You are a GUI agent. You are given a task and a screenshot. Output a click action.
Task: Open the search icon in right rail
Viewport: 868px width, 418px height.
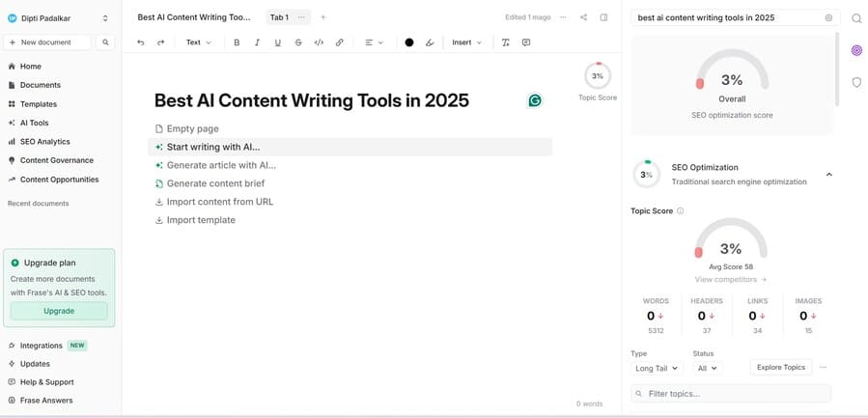[856, 18]
